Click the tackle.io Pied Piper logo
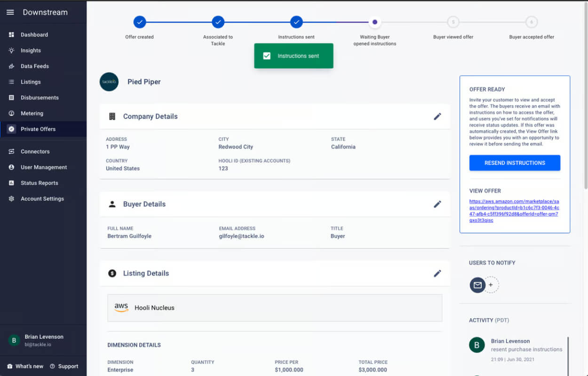The width and height of the screenshot is (588, 376). [x=109, y=82]
